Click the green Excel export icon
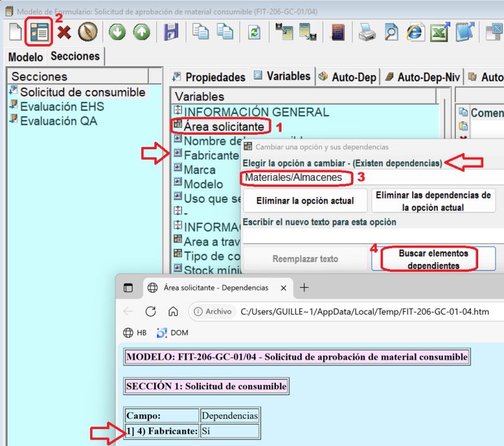Screen dimensions: 504x446 (438, 33)
